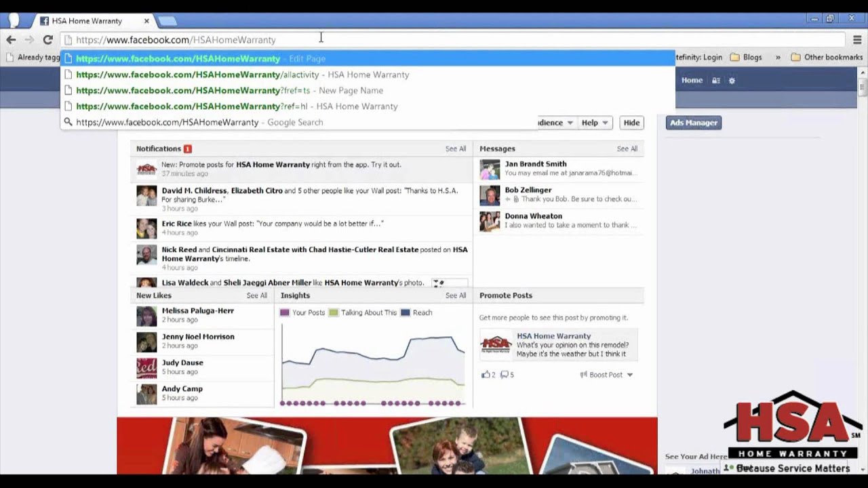Viewport: 868px width, 488px height.
Task: Open a new tab with the new-tab button
Action: click(167, 21)
